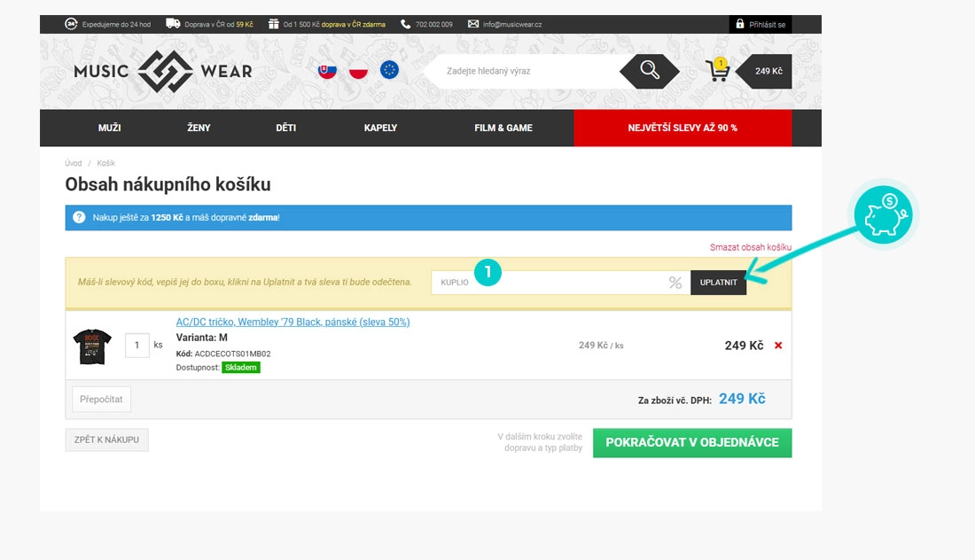The height and width of the screenshot is (560, 975).
Task: Click the gift box icon
Action: pos(273,24)
